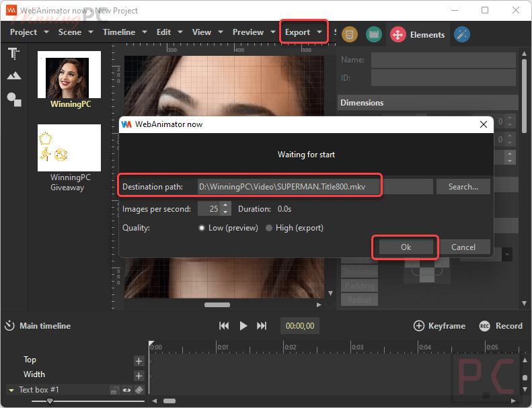Image resolution: width=532 pixels, height=408 pixels.
Task: Open the teal clapperboard scenes panel
Action: coord(374,34)
